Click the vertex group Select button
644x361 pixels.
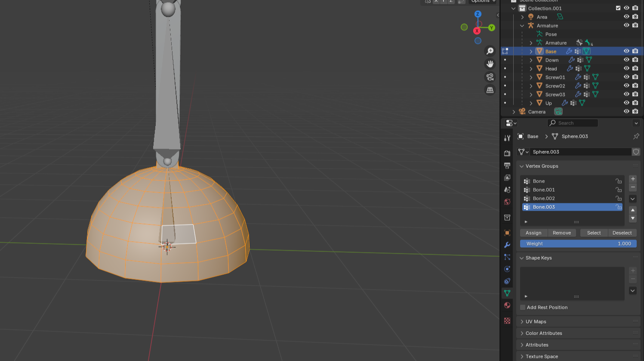[594, 233]
